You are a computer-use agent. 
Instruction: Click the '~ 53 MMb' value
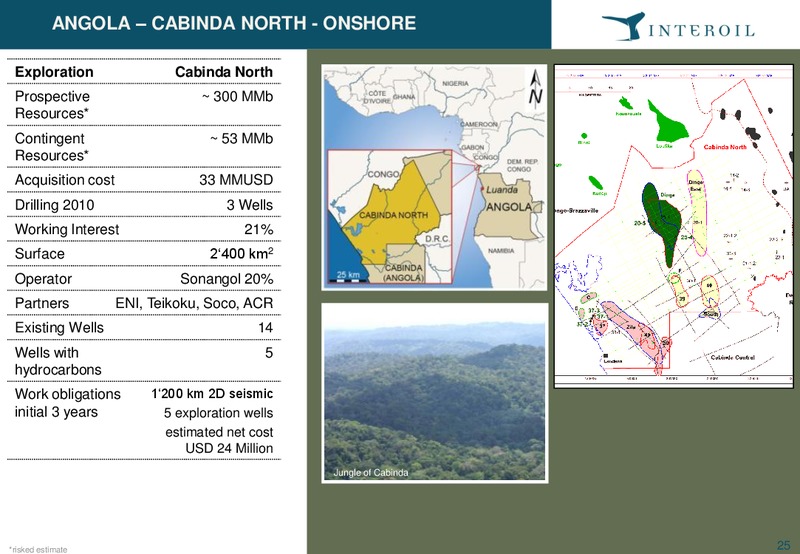point(241,139)
